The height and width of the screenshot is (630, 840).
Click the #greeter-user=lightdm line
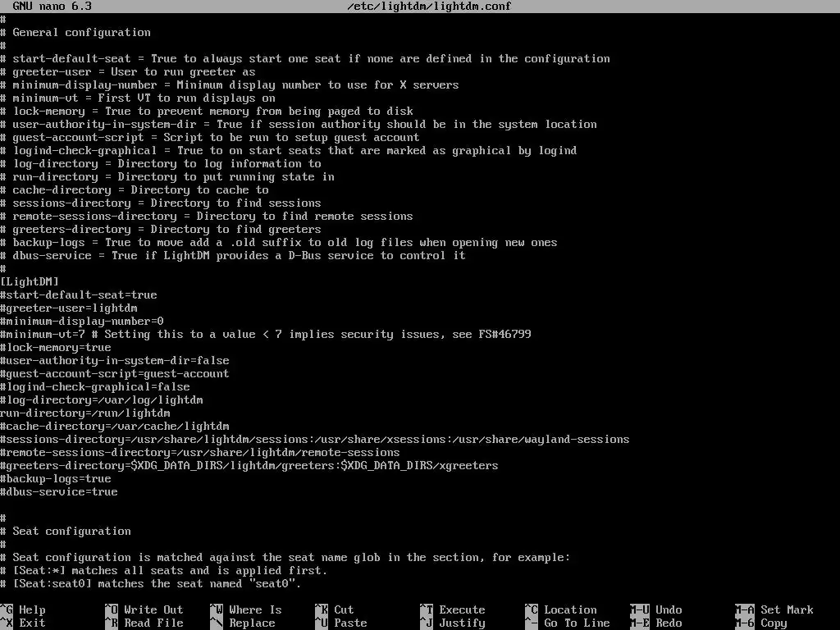[x=69, y=308]
